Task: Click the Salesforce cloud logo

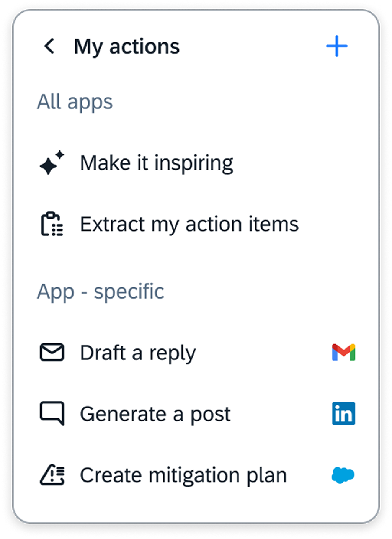Action: (x=343, y=475)
